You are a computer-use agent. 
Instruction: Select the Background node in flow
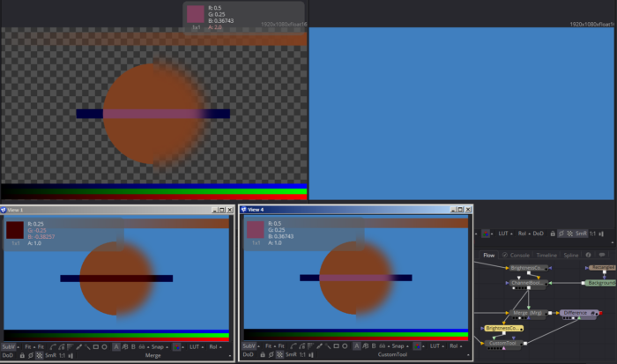click(x=601, y=283)
